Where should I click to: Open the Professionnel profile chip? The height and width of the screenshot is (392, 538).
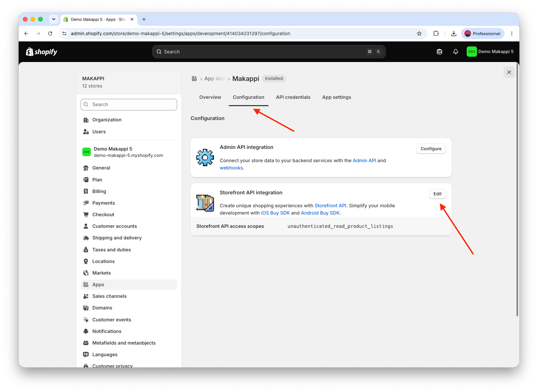(483, 33)
